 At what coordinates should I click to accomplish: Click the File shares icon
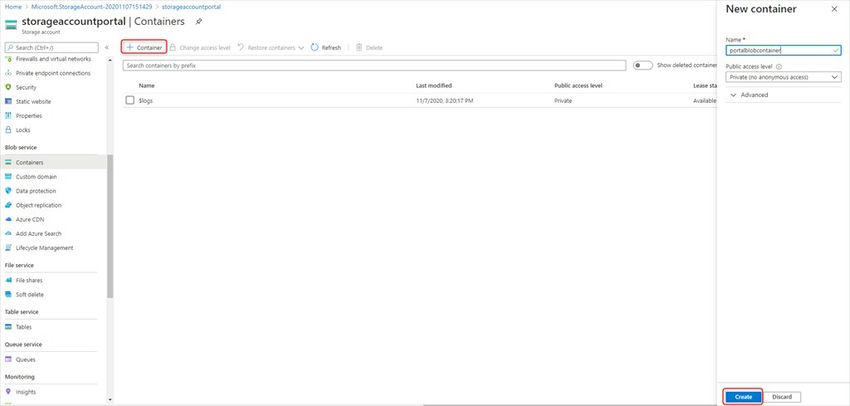click(x=8, y=280)
